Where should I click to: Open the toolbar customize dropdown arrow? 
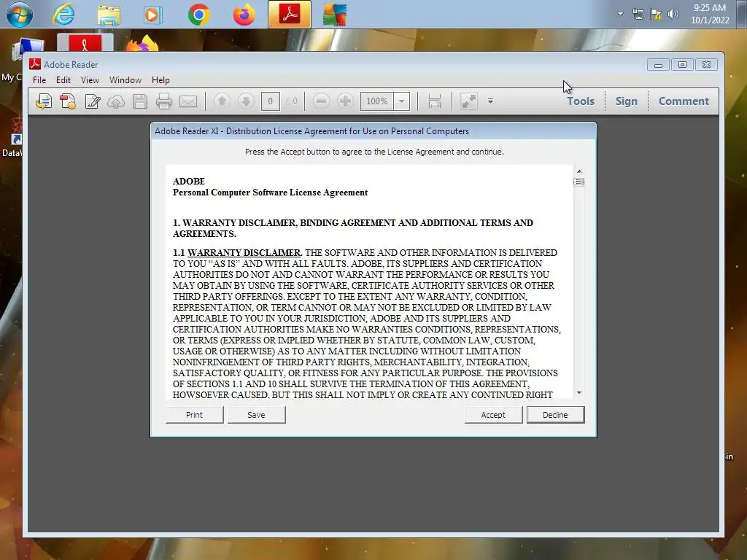(x=491, y=101)
